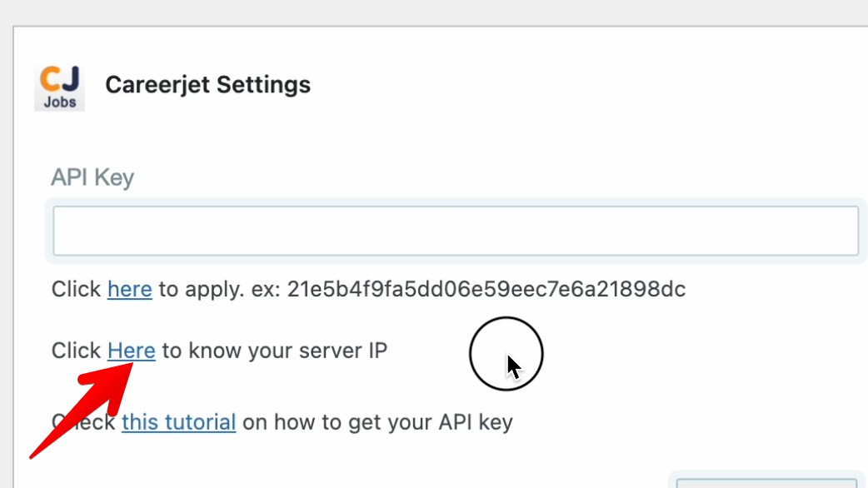Click the "on how to get your API key" text

377,422
